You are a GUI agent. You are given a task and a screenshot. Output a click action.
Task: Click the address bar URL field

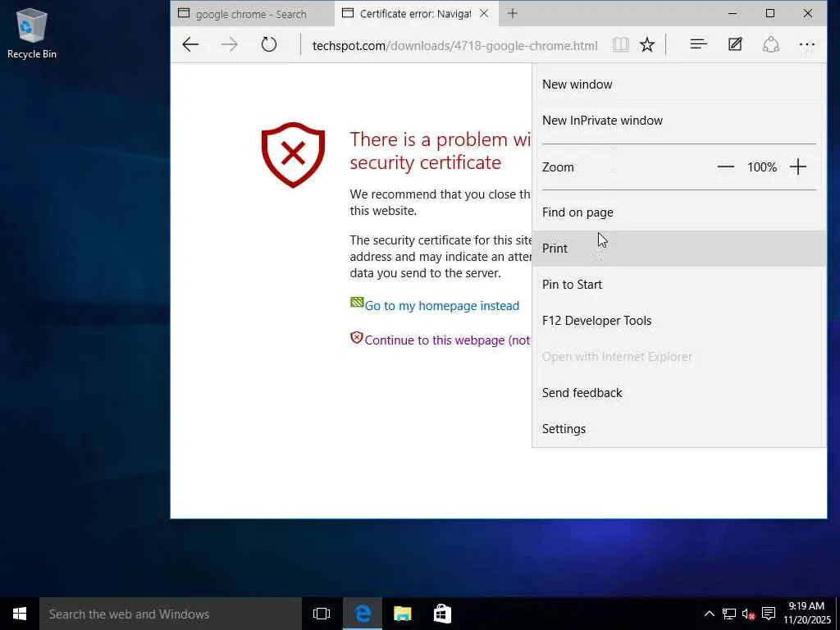(x=454, y=46)
